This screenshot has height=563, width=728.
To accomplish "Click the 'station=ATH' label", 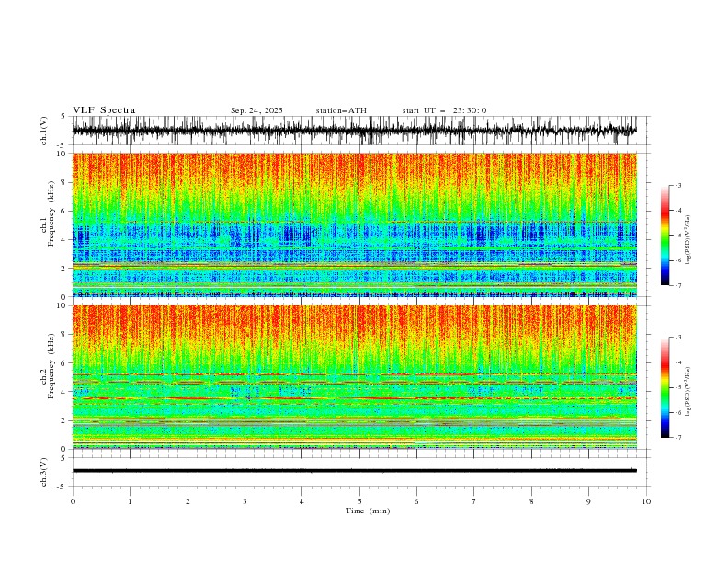I will (x=341, y=110).
